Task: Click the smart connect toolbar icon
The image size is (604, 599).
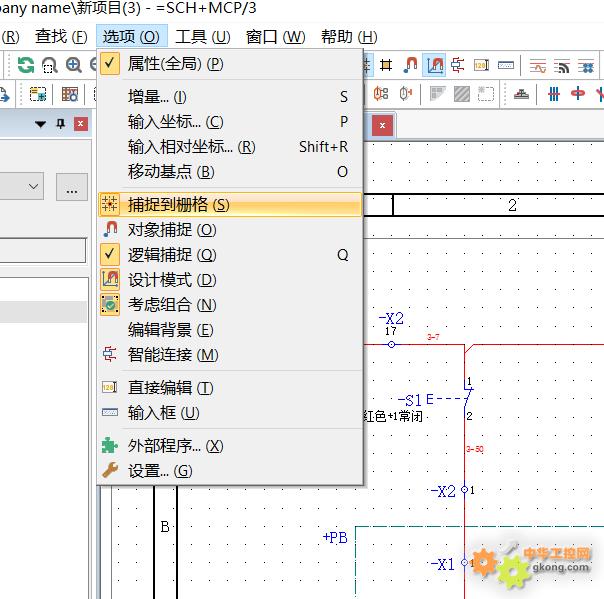Action: tap(458, 65)
